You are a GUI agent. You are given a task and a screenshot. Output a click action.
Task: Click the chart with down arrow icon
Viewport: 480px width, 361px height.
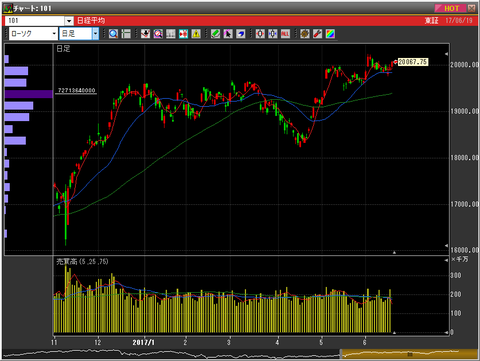145,34
